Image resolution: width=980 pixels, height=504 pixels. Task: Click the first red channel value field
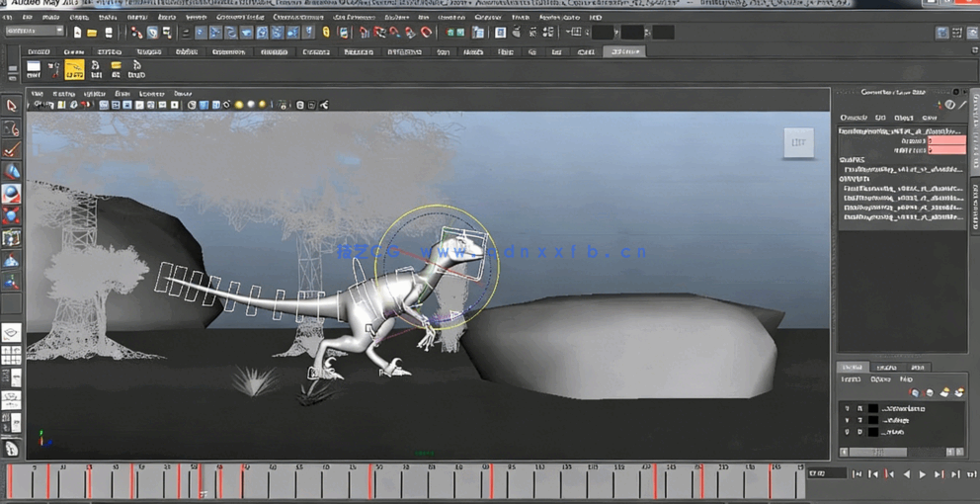coord(946,141)
